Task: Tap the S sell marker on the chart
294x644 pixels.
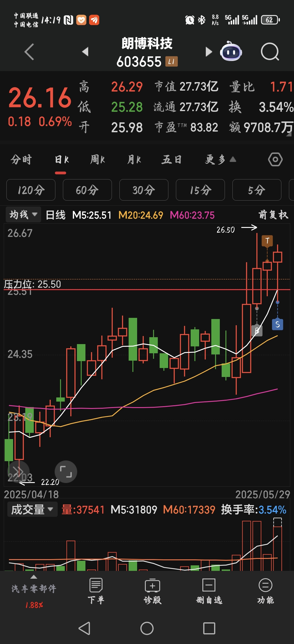Action: click(x=277, y=325)
